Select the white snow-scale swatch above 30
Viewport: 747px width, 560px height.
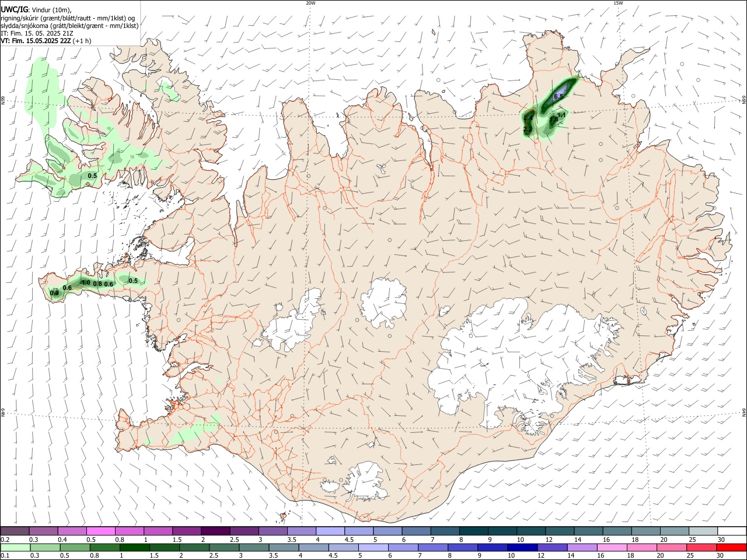[732, 531]
